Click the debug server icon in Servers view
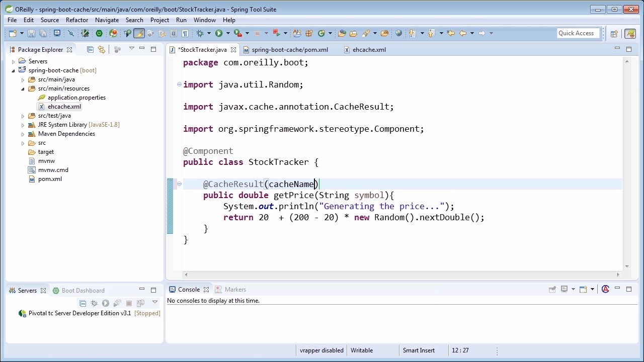Viewport: 644px width, 362px height. [94, 303]
